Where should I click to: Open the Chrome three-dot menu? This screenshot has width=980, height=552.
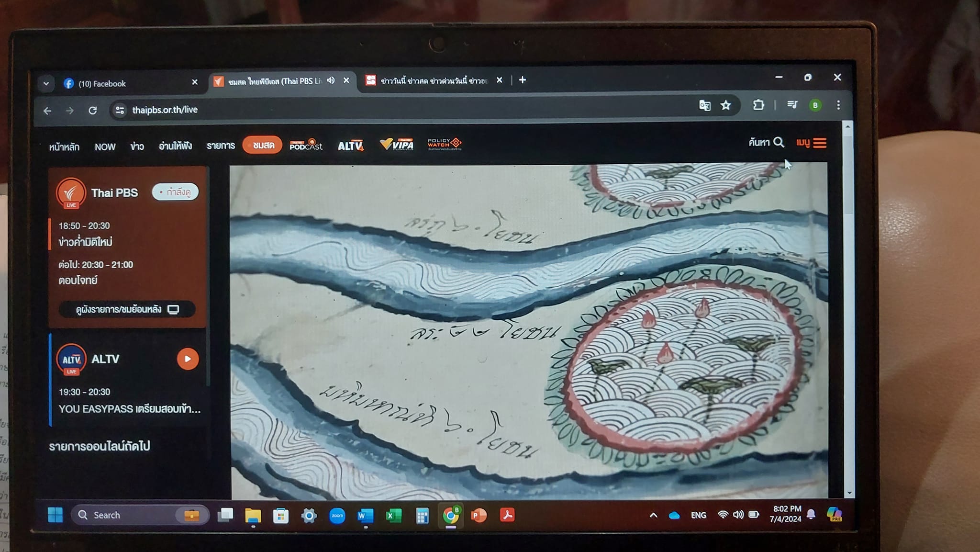click(x=838, y=105)
